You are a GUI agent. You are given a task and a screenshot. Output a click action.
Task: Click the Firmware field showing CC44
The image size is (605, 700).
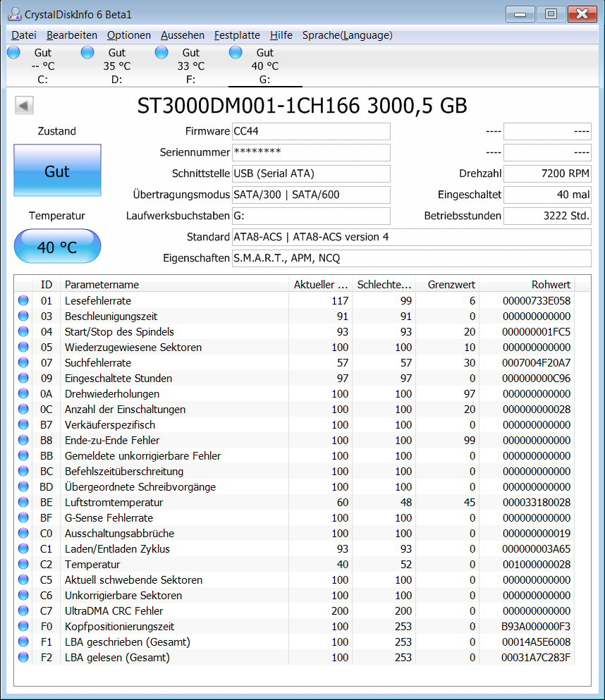(311, 131)
